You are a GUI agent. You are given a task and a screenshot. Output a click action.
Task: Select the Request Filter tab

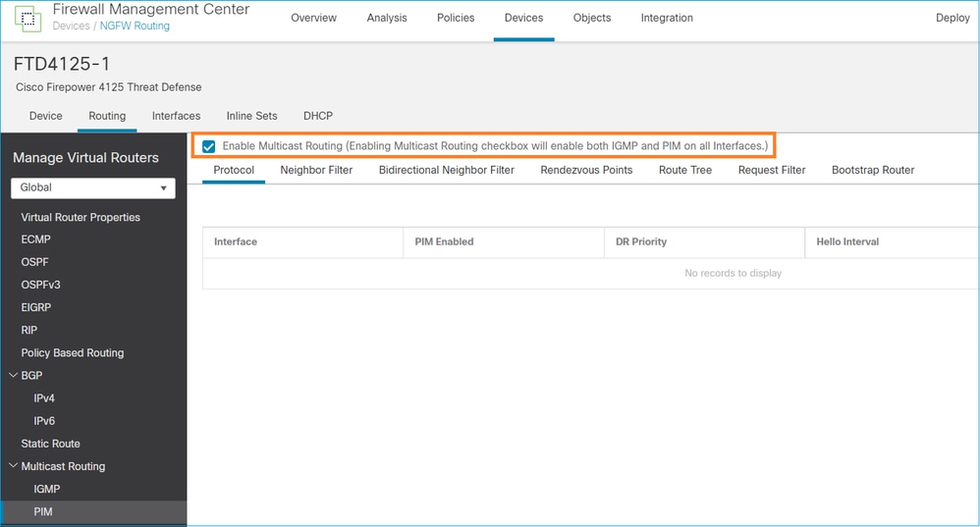coord(772,170)
